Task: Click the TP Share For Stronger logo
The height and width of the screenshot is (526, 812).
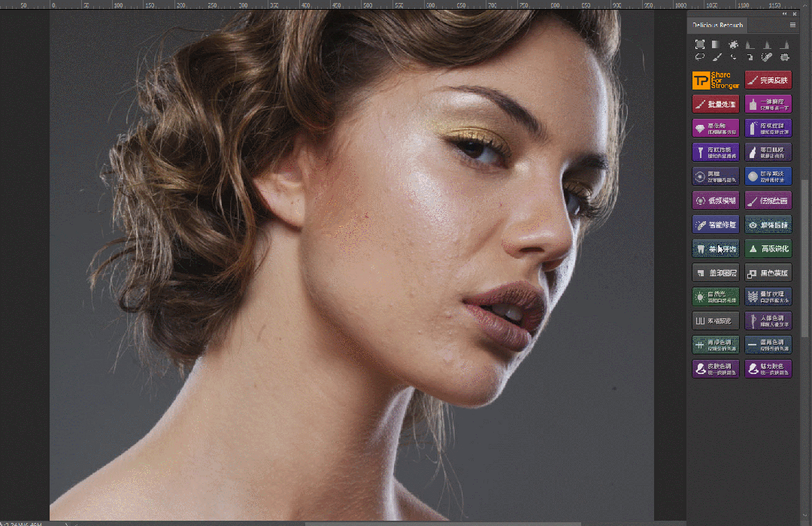Action: tap(716, 81)
